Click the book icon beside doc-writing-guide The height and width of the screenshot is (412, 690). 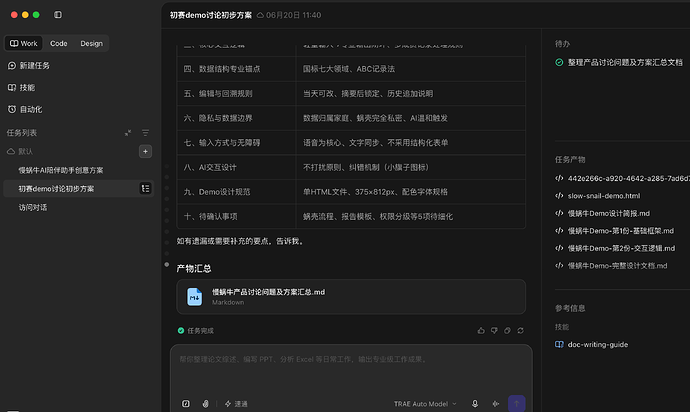coord(559,345)
